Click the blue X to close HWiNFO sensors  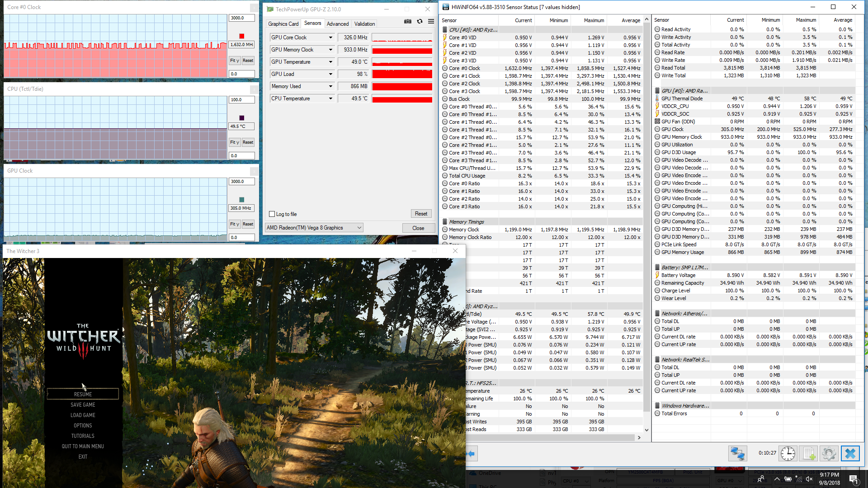click(x=850, y=453)
